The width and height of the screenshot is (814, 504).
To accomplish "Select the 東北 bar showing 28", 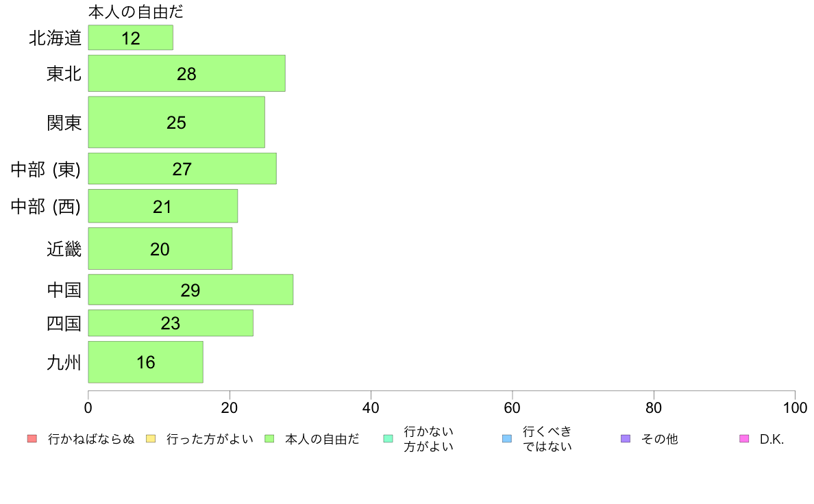I will coord(186,73).
